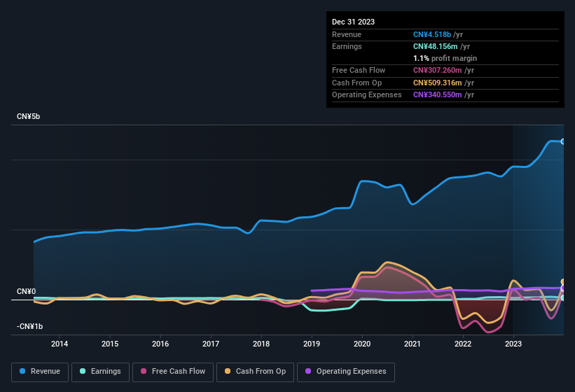Toggle the Revenue legend button
The height and width of the screenshot is (392, 575).
40,372
